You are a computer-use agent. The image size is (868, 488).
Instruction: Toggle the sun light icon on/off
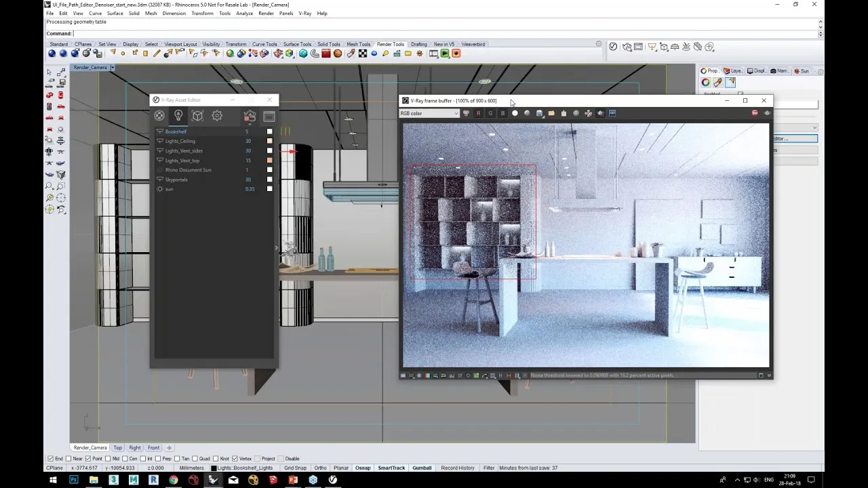160,189
